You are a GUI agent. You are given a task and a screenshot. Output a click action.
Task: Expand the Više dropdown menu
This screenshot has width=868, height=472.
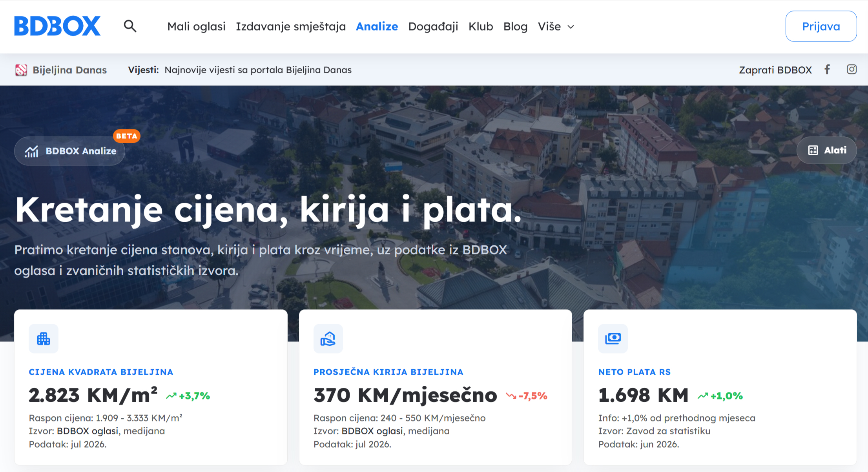tap(556, 27)
